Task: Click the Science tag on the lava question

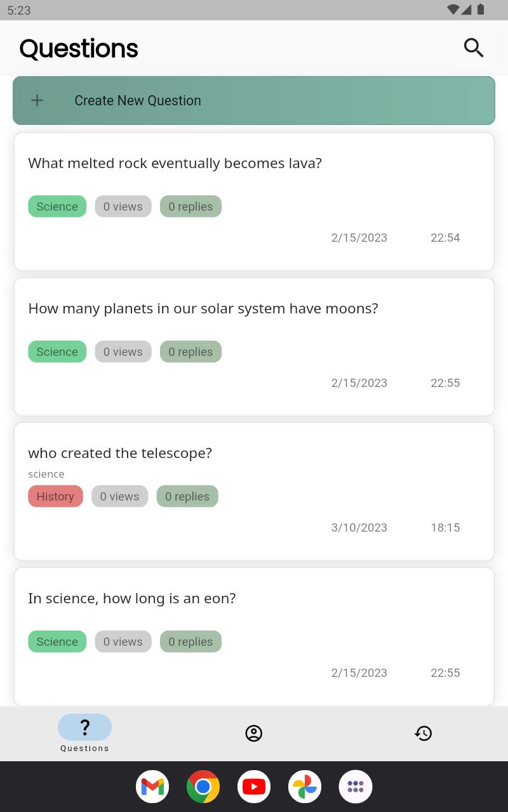Action: (x=57, y=207)
